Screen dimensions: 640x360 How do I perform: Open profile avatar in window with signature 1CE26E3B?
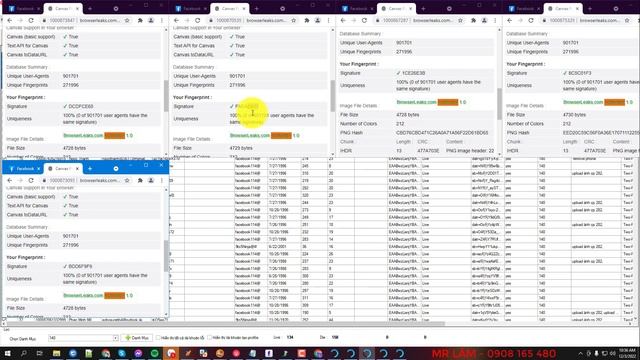(x=484, y=20)
